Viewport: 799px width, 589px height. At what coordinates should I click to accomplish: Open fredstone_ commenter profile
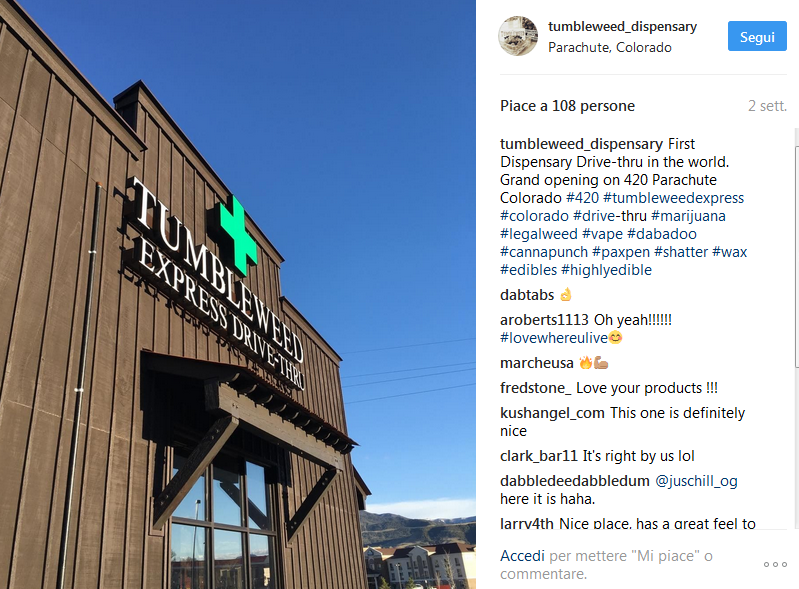click(536, 388)
